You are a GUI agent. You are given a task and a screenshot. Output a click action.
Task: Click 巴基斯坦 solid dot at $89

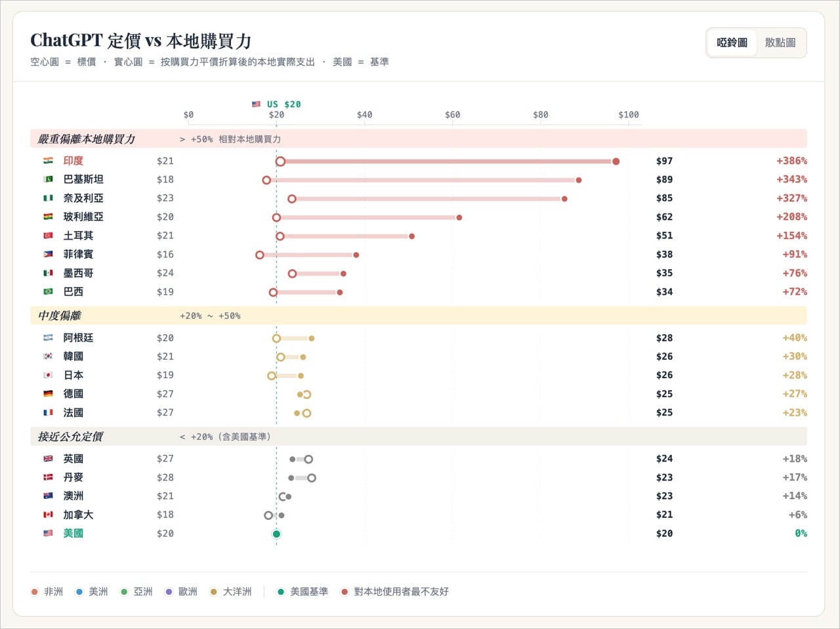(578, 180)
